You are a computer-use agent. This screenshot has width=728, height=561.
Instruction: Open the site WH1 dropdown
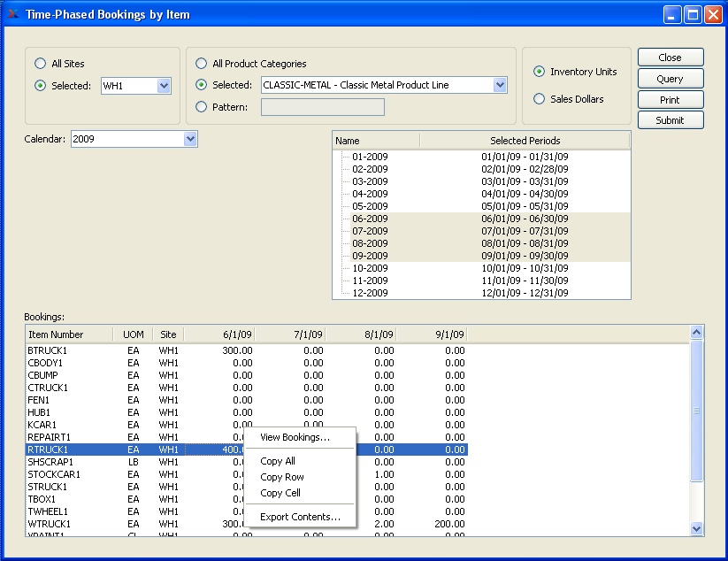[x=163, y=86]
